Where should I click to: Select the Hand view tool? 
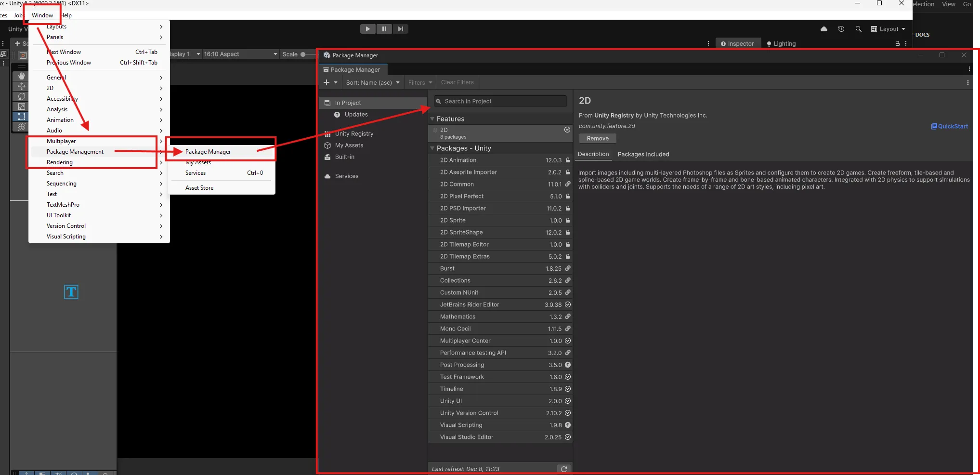click(x=21, y=76)
